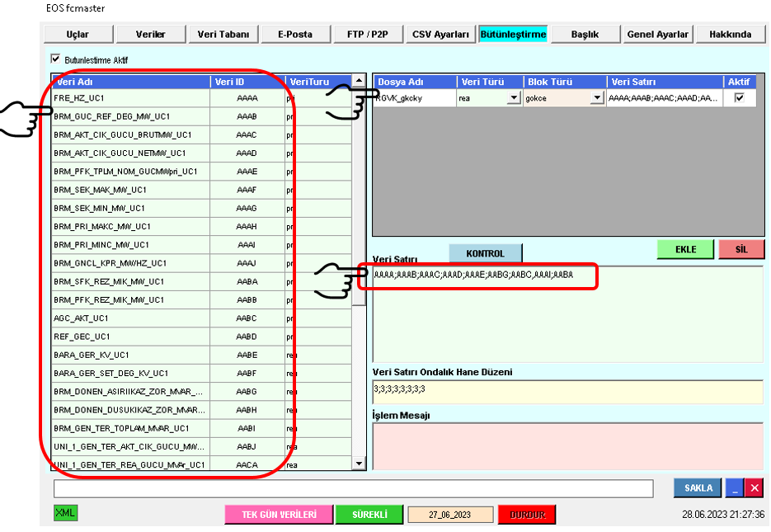
Task: Select the FRE_HZ_UC1 row
Action: [x=201, y=98]
